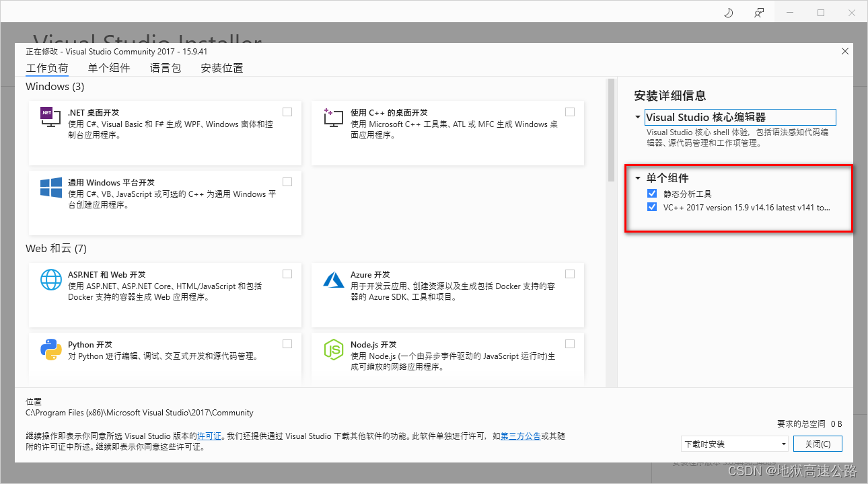
Task: Switch to the 单个组件 tab
Action: coord(109,68)
